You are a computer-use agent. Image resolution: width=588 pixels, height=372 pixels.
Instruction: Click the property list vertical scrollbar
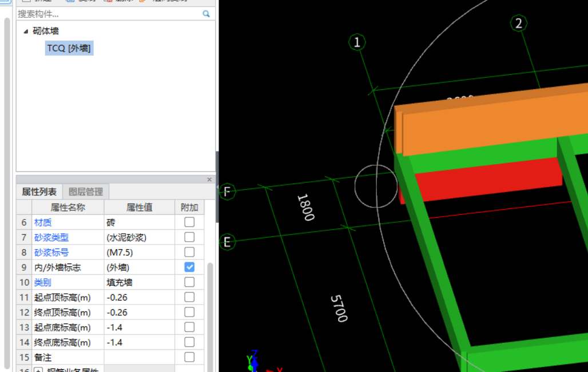(x=210, y=317)
